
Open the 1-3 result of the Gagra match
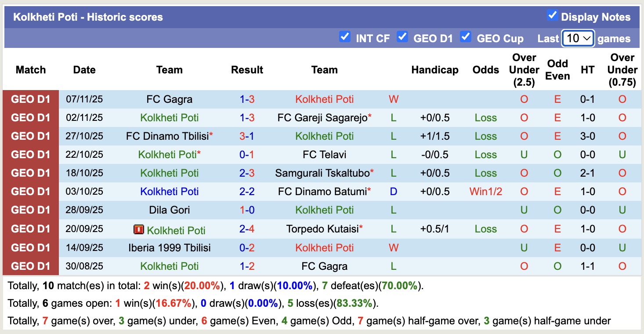[x=247, y=99]
